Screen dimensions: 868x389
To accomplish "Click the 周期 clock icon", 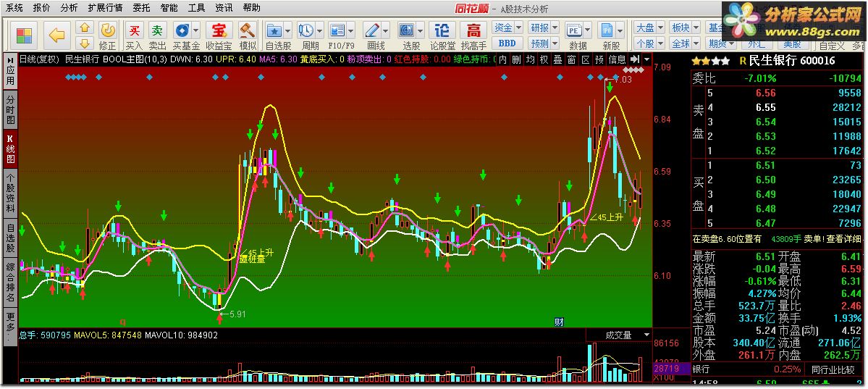I will click(306, 30).
